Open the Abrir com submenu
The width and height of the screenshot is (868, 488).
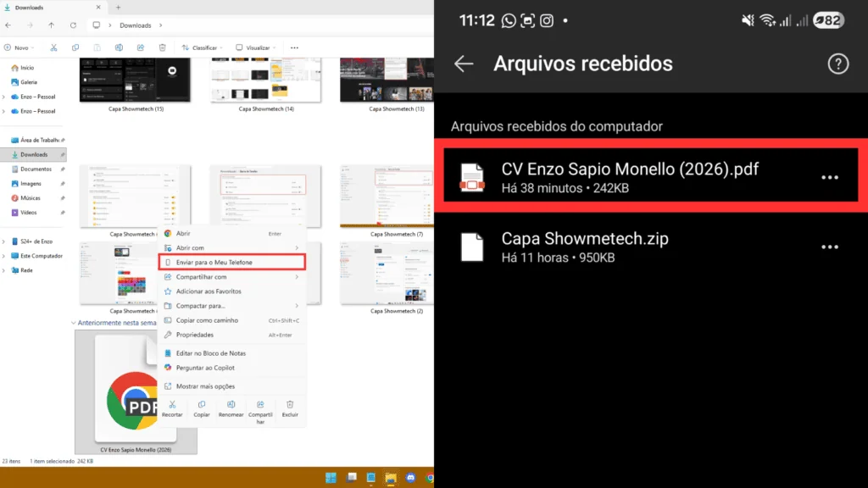pos(232,248)
